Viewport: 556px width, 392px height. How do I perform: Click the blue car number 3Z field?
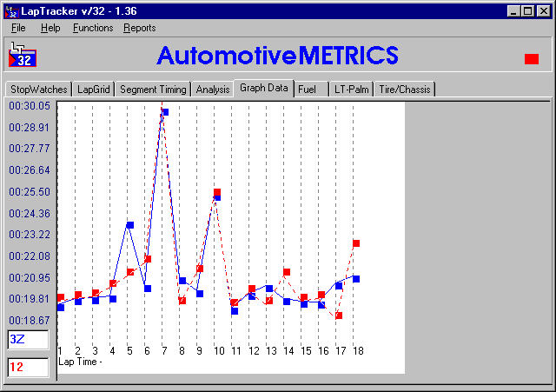[x=29, y=340]
